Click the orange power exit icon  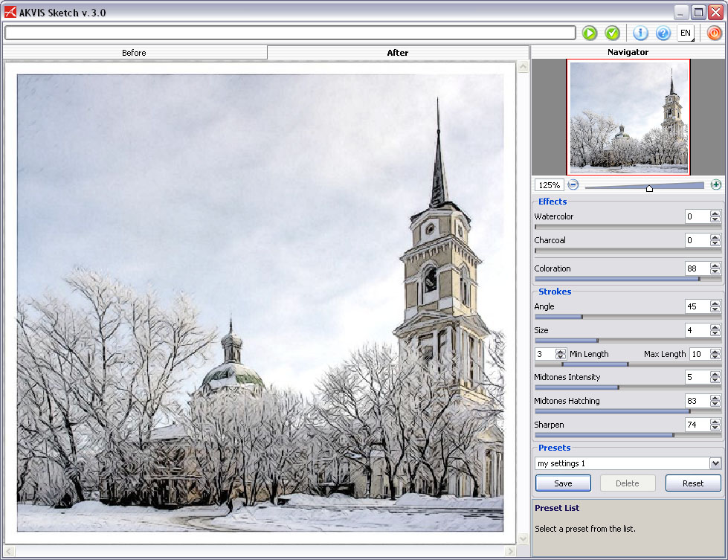pyautogui.click(x=714, y=33)
